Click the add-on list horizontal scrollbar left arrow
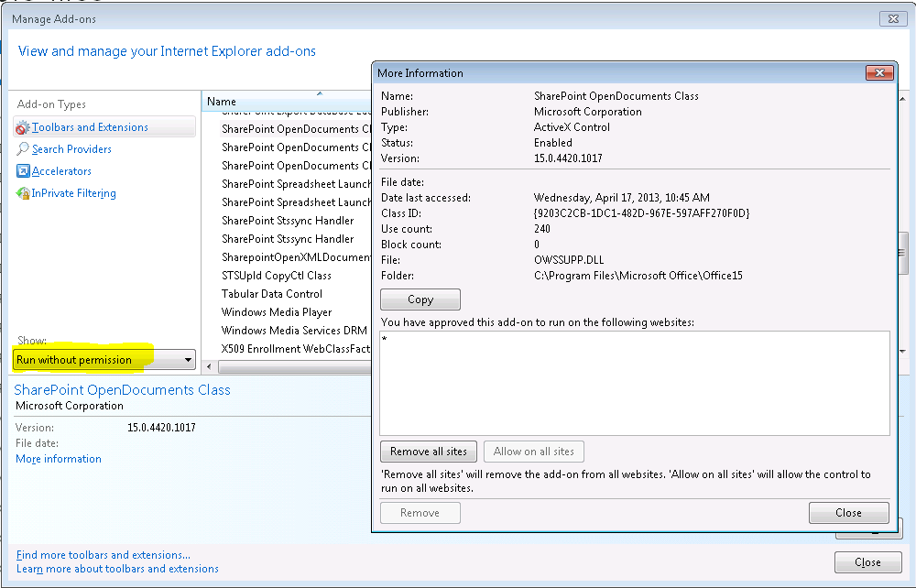 tap(209, 366)
